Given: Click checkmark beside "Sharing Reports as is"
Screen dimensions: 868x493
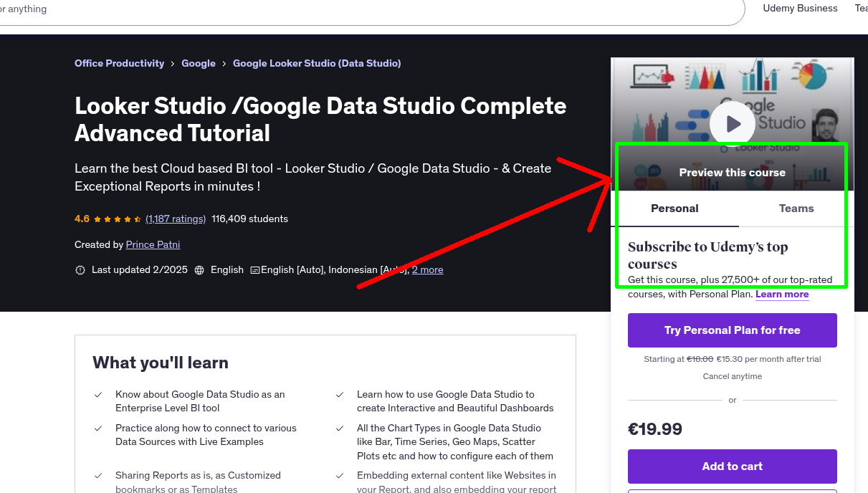Looking at the screenshot, I should 98,476.
